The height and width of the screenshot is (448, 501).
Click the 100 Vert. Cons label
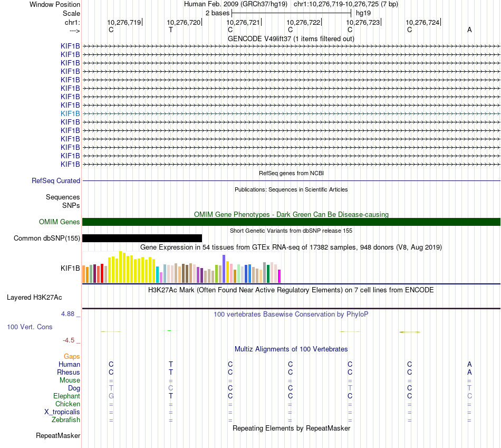coord(30,327)
